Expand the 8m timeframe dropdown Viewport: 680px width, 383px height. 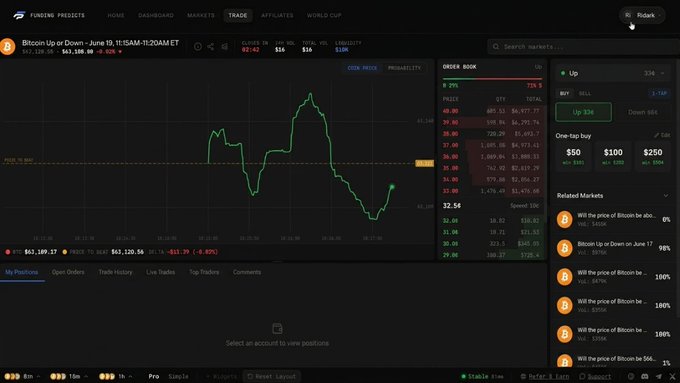pos(38,376)
